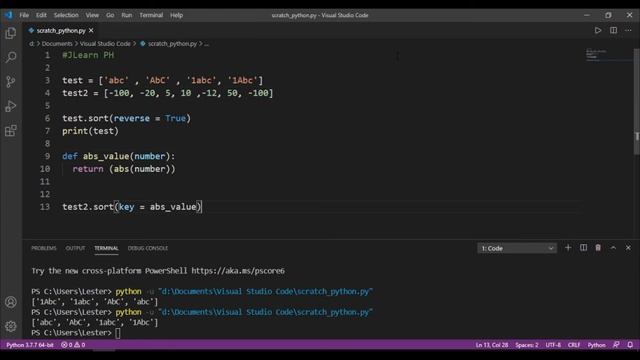Image resolution: width=640 pixels, height=360 pixels.
Task: Create a new terminal with plus icon
Action: (x=568, y=248)
